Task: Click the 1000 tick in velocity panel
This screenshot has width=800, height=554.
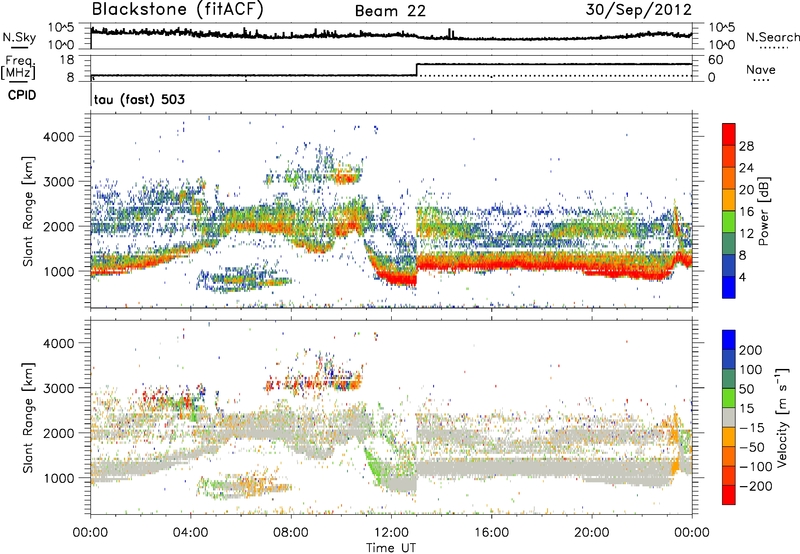Action: coord(59,478)
